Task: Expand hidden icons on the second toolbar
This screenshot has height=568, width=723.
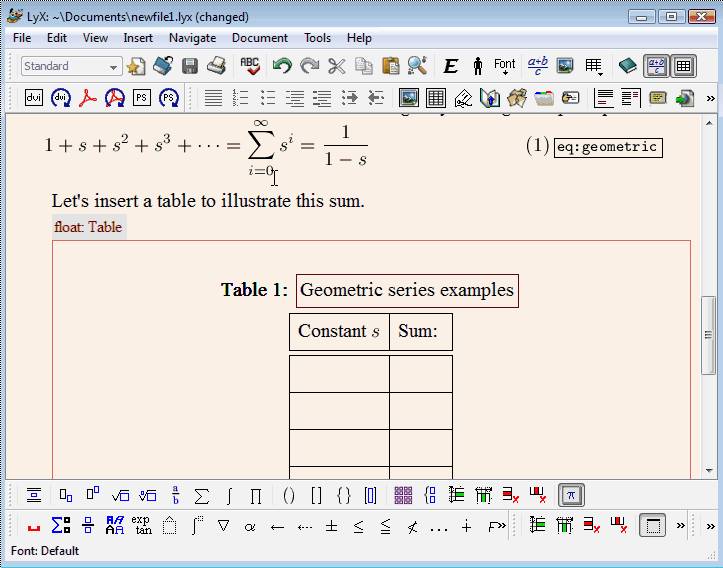Action: [x=710, y=98]
